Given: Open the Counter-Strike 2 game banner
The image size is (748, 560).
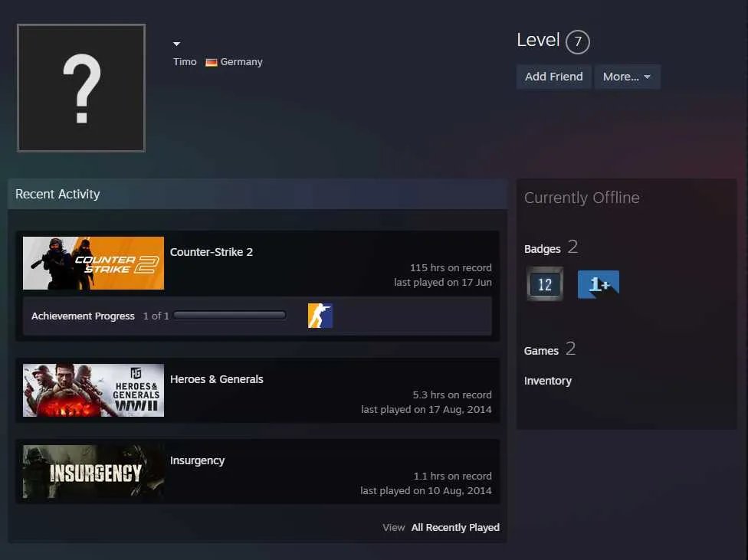Looking at the screenshot, I should click(93, 264).
